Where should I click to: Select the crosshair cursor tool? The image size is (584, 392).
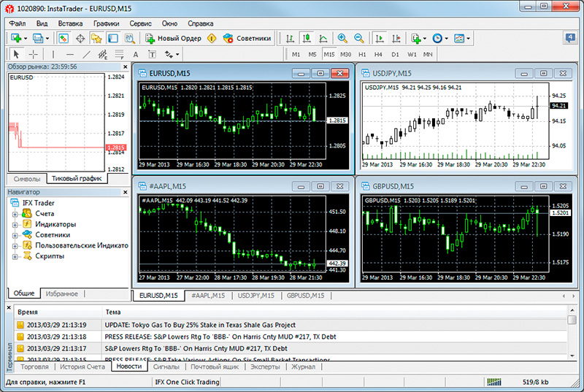34,54
